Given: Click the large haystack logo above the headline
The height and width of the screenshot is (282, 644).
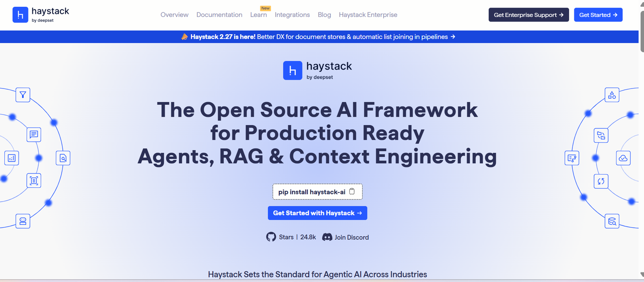Looking at the screenshot, I should [x=317, y=70].
